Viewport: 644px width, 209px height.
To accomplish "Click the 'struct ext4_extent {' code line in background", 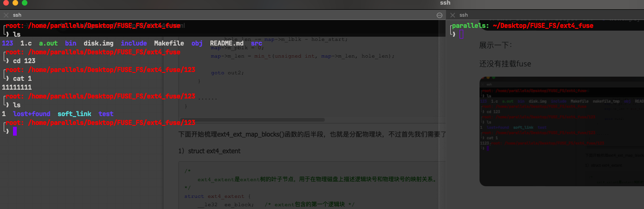I will [x=217, y=196].
